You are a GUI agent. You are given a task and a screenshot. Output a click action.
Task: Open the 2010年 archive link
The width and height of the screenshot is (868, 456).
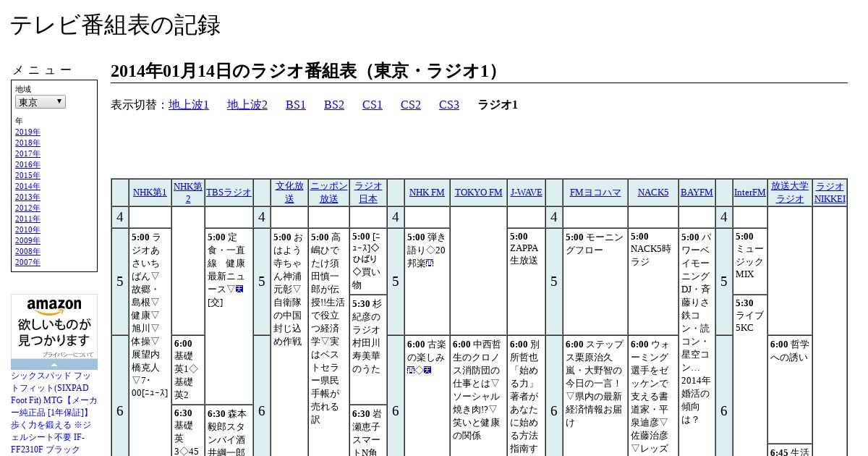point(27,229)
